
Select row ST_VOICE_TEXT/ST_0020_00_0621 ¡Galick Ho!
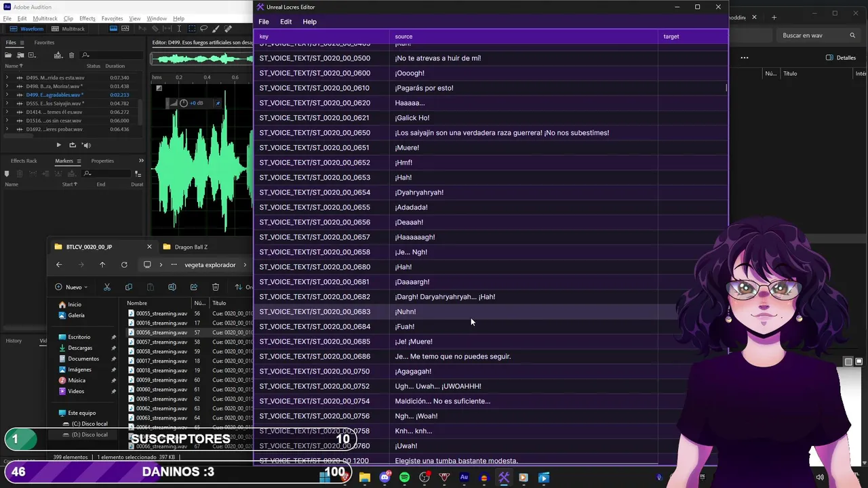point(490,118)
